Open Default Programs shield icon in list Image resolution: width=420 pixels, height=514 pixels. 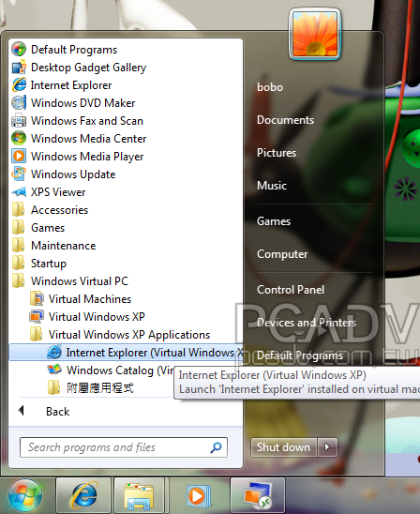(x=19, y=50)
